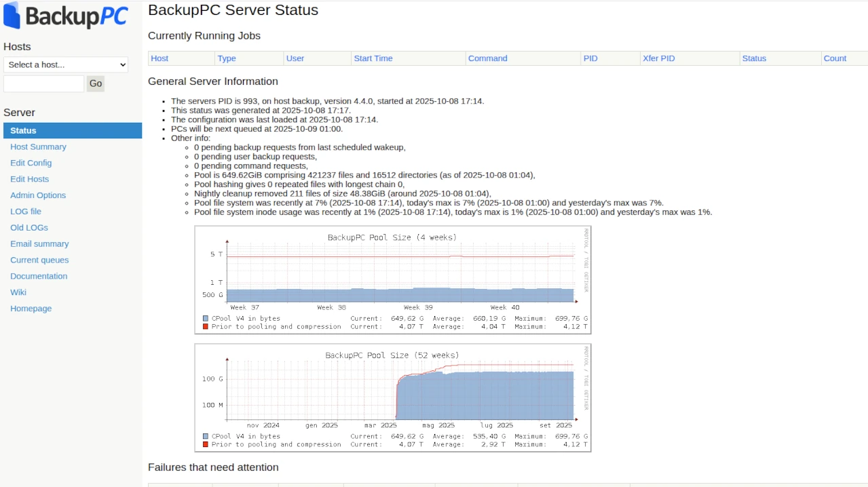Open the Edit Hosts page
The height and width of the screenshot is (487, 868).
click(x=29, y=179)
